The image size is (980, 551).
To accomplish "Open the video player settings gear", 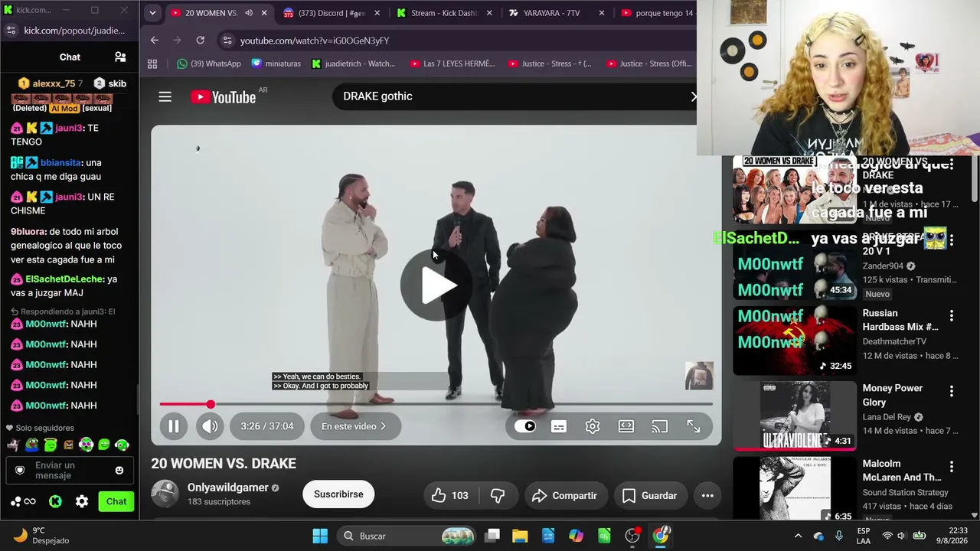I will (593, 426).
